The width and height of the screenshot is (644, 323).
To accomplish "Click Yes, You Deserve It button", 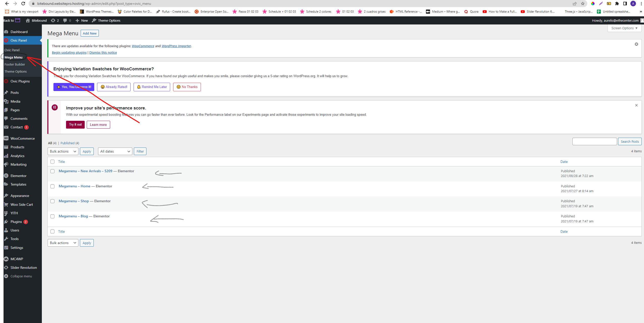I will click(74, 87).
